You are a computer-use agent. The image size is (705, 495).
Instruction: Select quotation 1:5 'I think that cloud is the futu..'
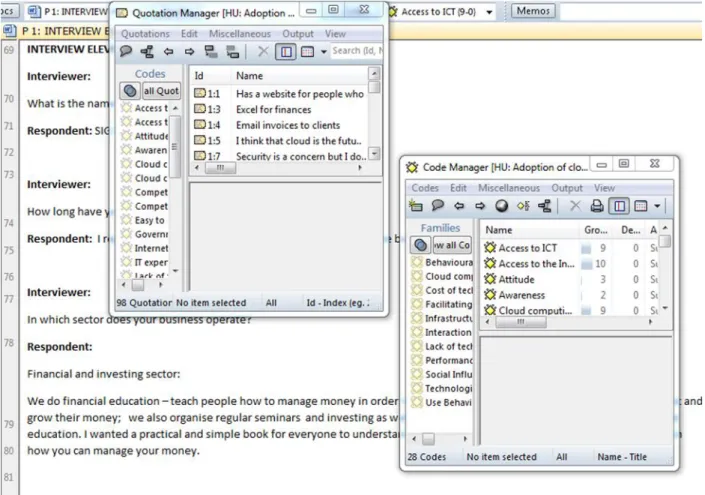(279, 141)
